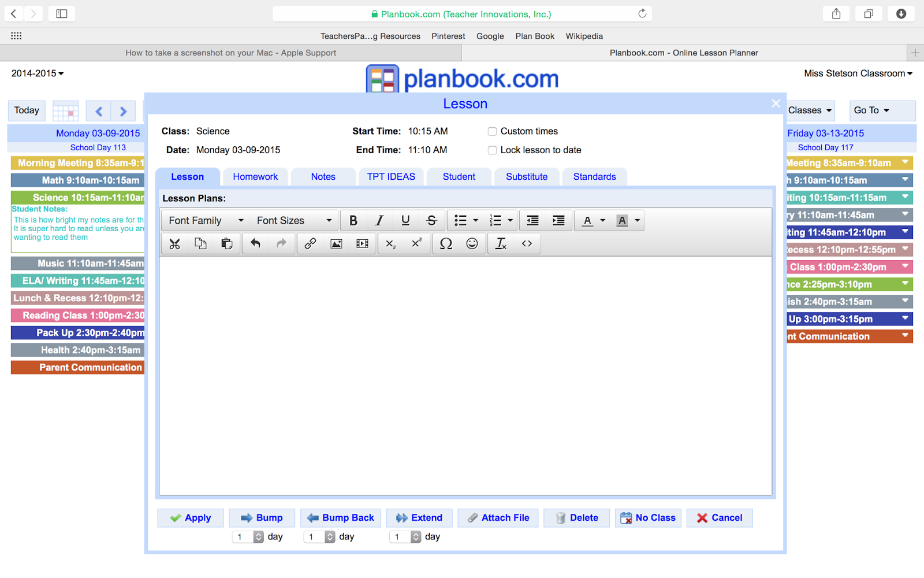Open the Font Sizes dropdown

[x=294, y=220]
